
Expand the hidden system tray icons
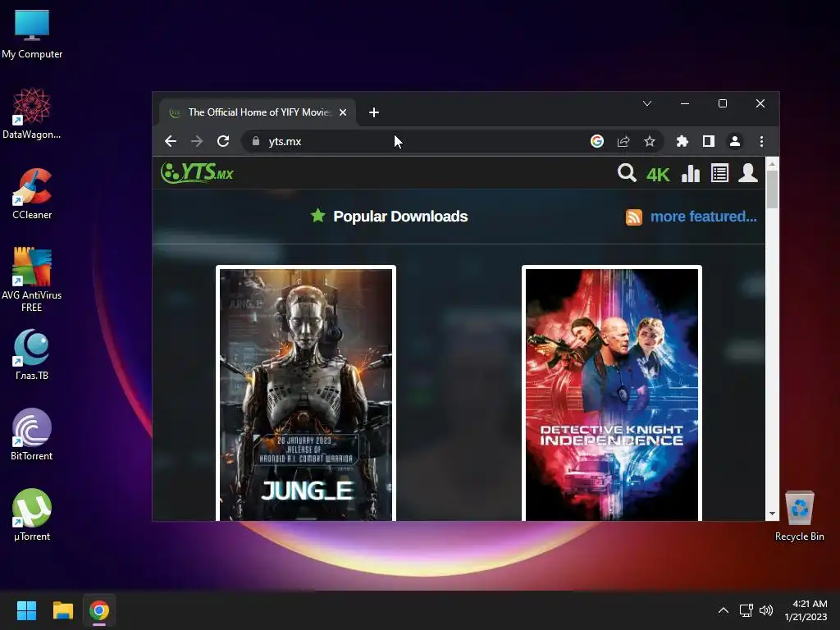click(x=724, y=610)
